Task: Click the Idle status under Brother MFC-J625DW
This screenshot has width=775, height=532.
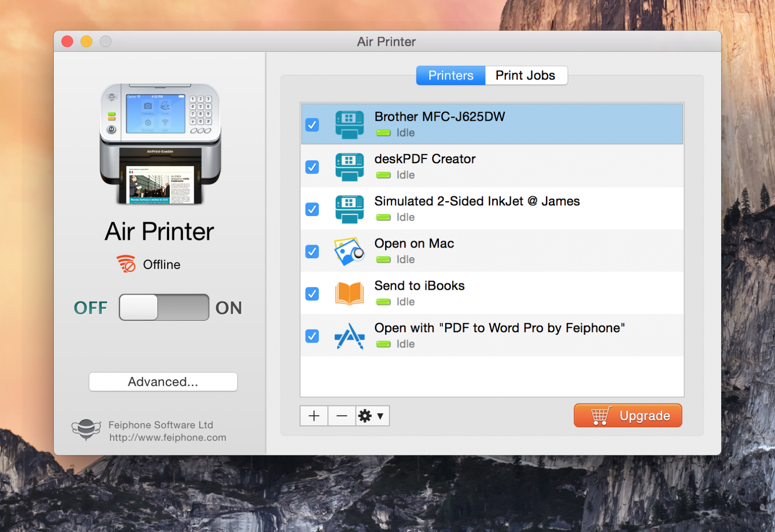Action: pos(405,133)
